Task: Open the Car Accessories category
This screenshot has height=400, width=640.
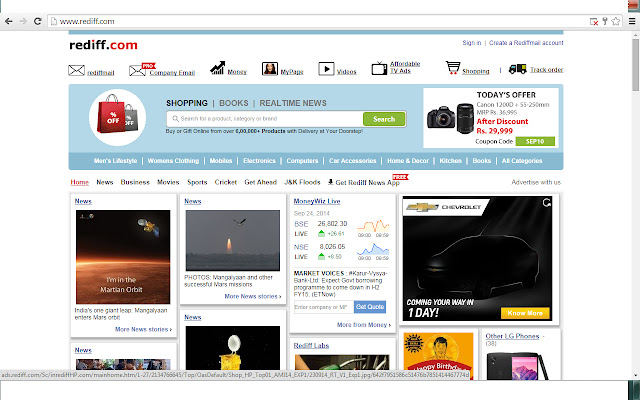Action: pyautogui.click(x=353, y=161)
